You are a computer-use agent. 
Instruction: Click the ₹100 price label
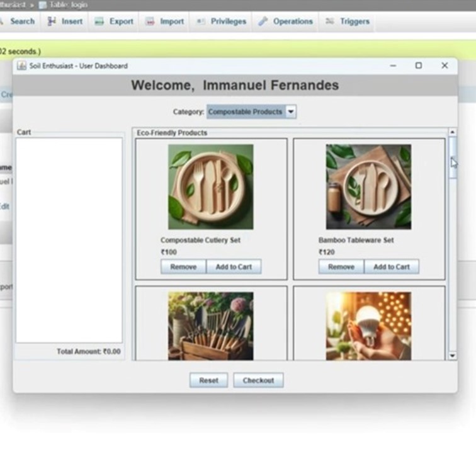(x=169, y=252)
